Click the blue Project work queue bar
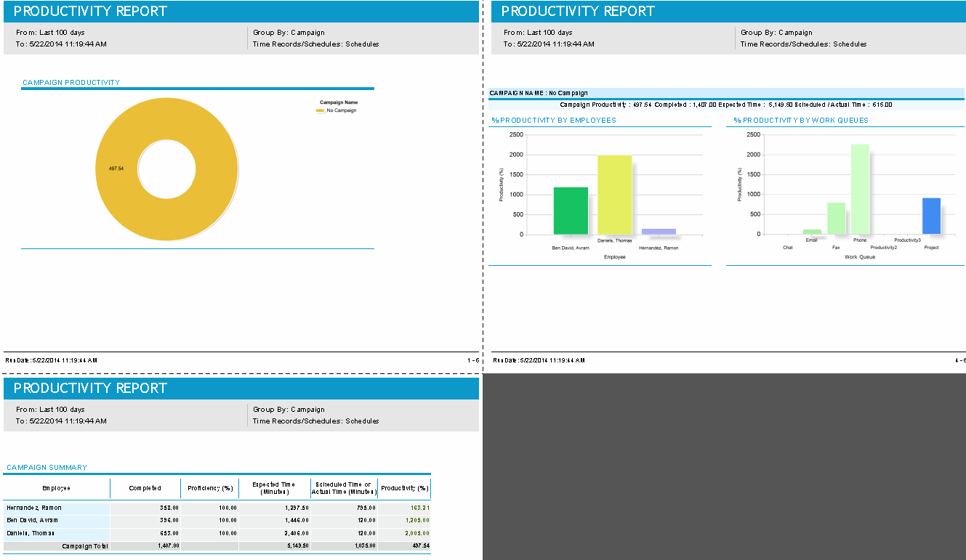The width and height of the screenshot is (966, 560). click(931, 216)
